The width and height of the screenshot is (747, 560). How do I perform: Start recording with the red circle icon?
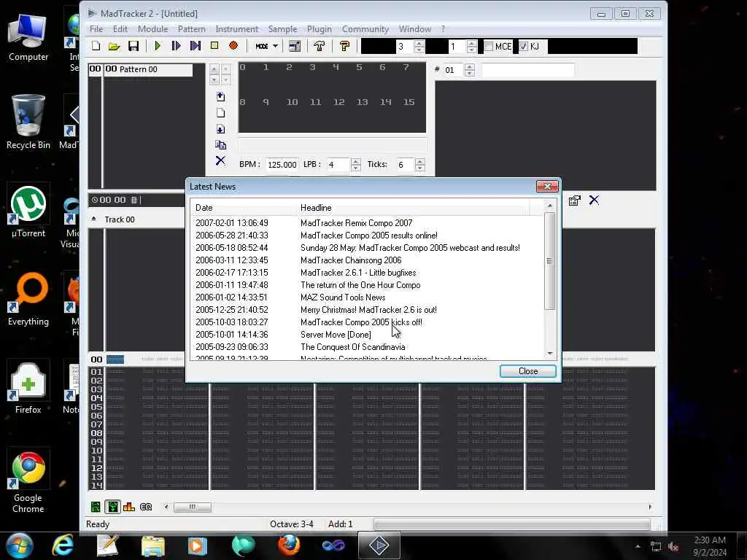pyautogui.click(x=233, y=46)
